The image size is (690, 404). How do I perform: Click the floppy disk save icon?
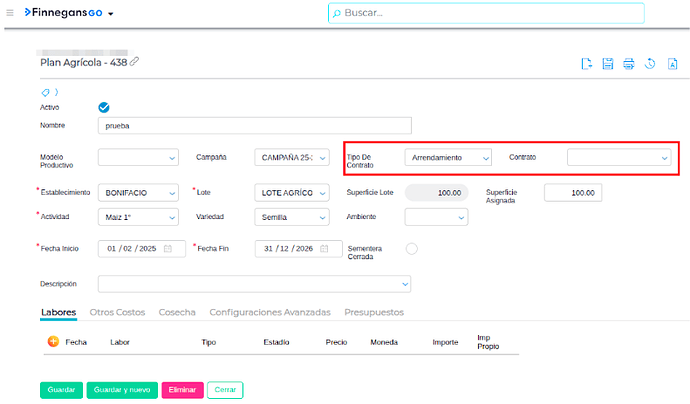point(608,64)
